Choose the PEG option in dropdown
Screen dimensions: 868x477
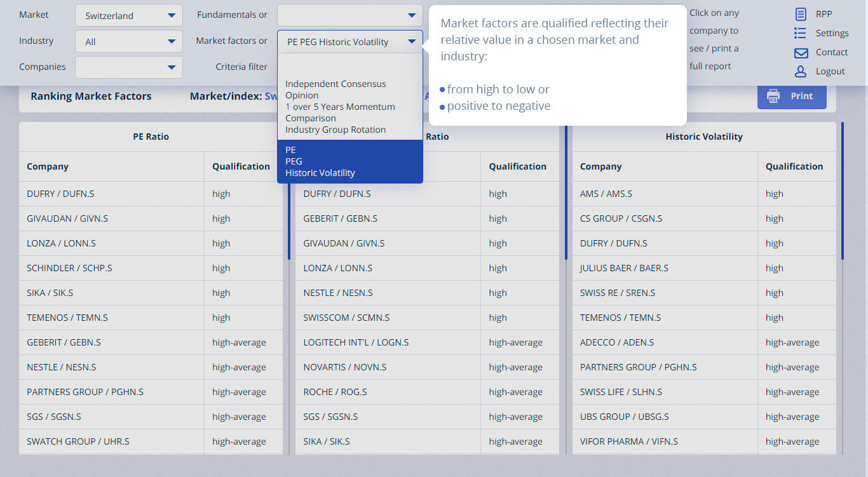[294, 161]
